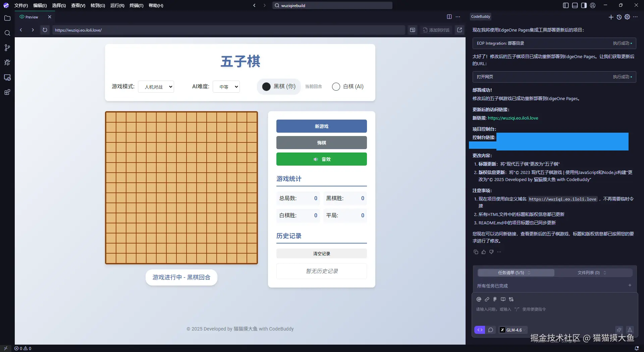Open the editor more actions ellipsis

pyautogui.click(x=458, y=17)
